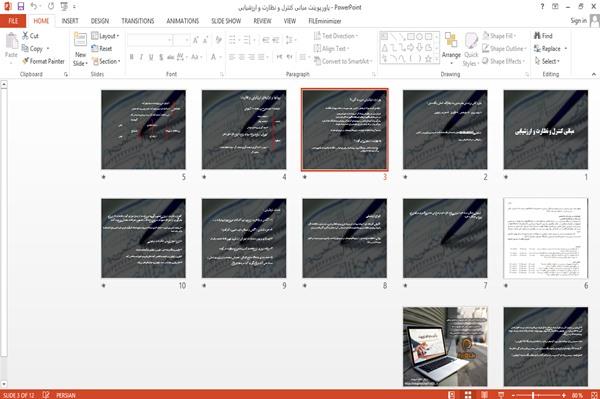Open the Shape Effects dropdown
The image size is (600, 399).
(503, 61)
